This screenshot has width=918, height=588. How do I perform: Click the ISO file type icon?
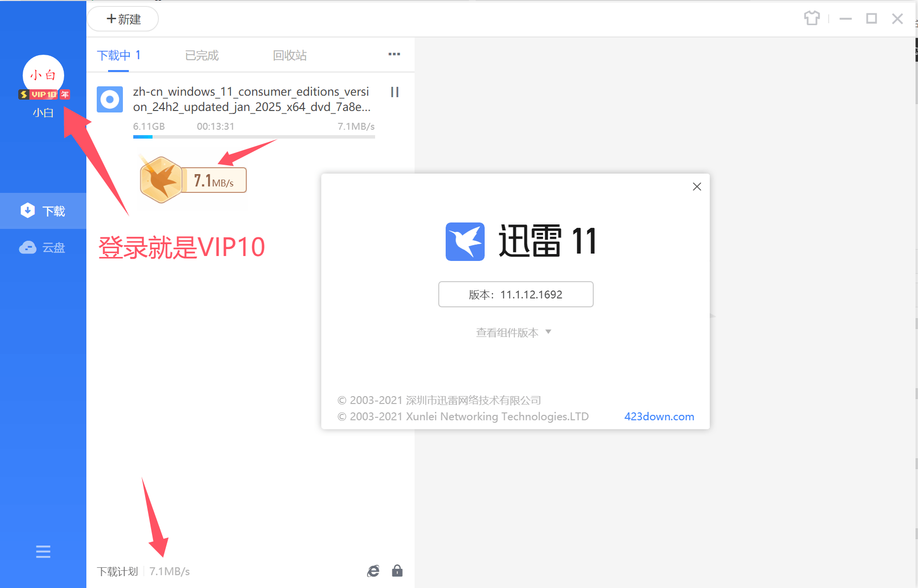click(110, 100)
